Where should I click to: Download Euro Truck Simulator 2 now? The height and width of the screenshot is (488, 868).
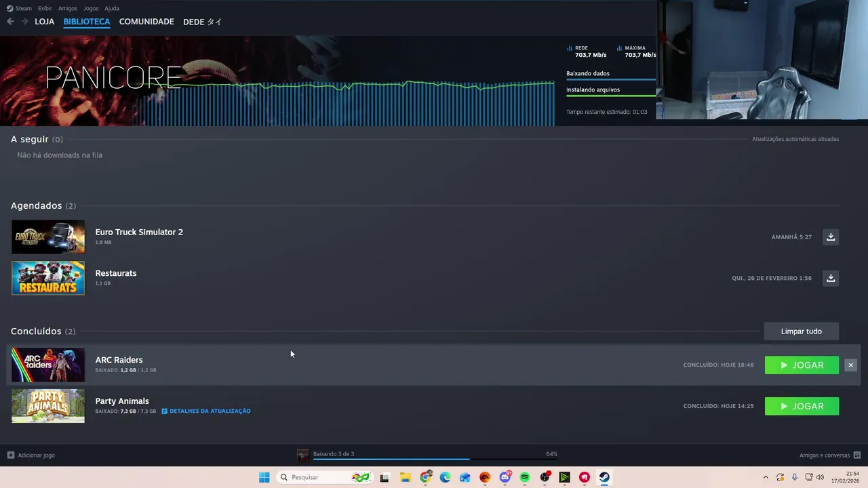[831, 237]
